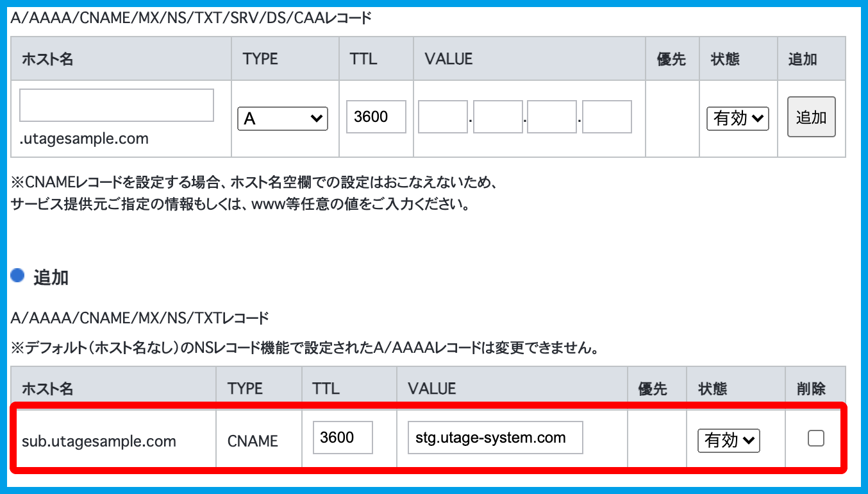This screenshot has width=868, height=494.
Task: Click the TTL field in the new record row
Action: (376, 117)
